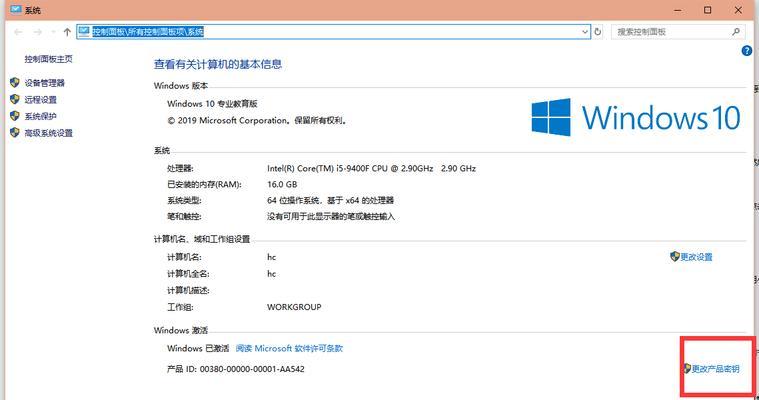
Task: Open System protection (系统保护)
Action: tap(41, 116)
